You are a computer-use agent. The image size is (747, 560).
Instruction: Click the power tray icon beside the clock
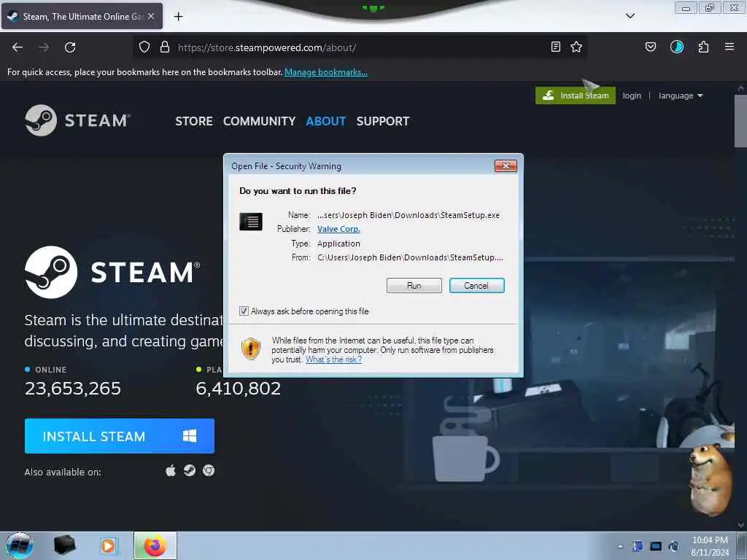[673, 546]
